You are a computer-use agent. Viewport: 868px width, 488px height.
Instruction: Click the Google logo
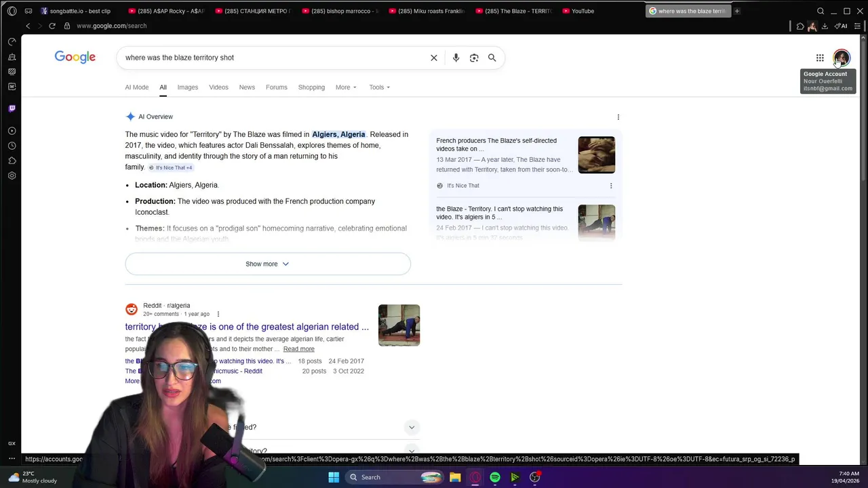click(x=75, y=58)
